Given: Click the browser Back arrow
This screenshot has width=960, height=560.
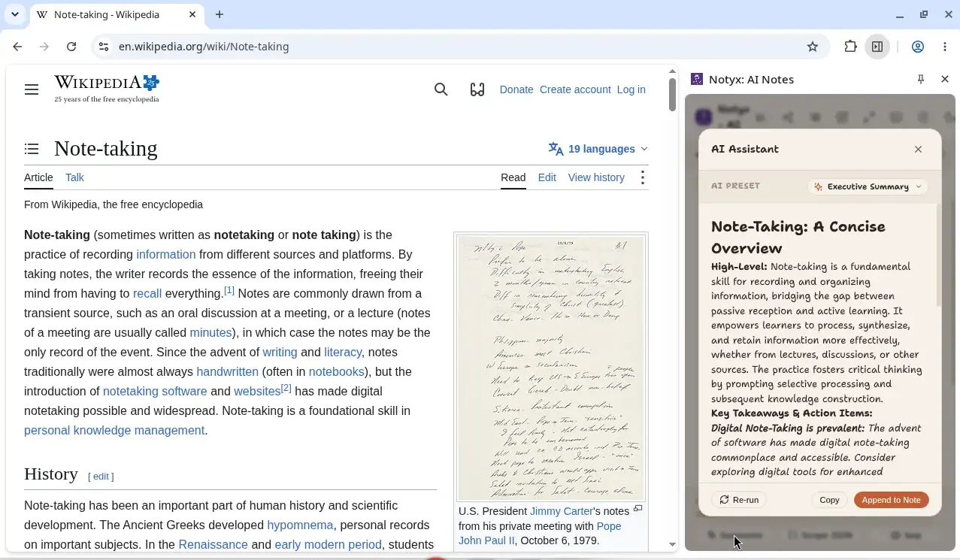Looking at the screenshot, I should click(17, 47).
